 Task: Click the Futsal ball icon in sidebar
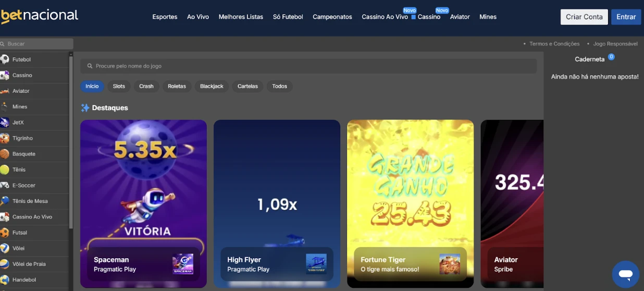[x=5, y=233]
